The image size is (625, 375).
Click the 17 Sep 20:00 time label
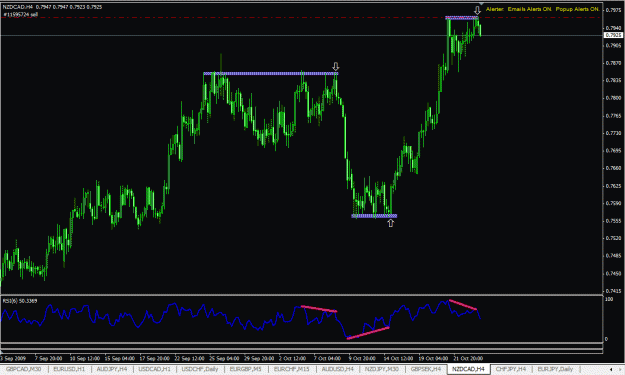pos(154,358)
